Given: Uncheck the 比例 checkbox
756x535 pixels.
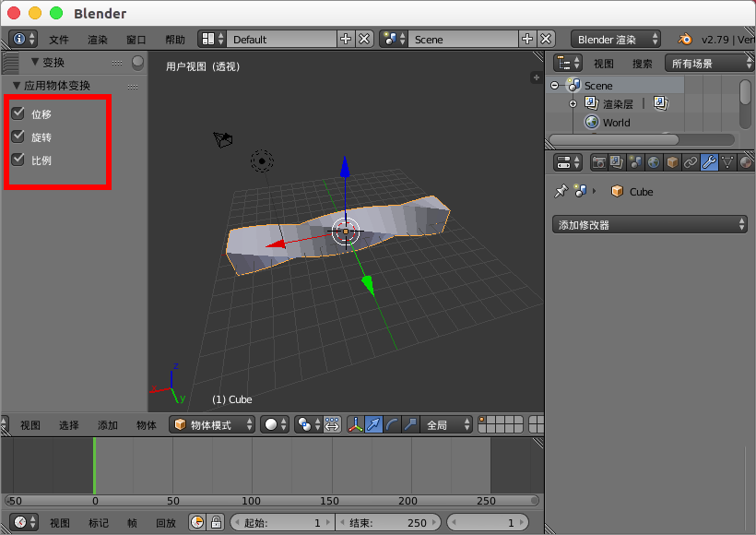Looking at the screenshot, I should [x=19, y=159].
